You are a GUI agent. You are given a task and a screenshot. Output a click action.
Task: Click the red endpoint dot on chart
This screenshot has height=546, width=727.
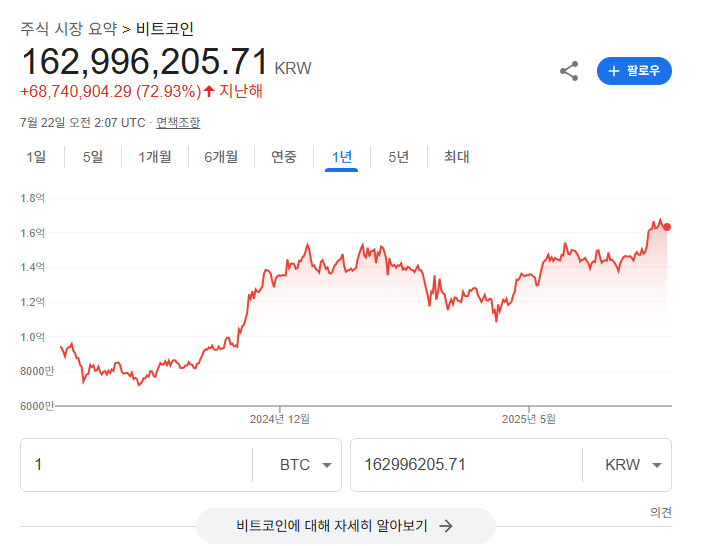pyautogui.click(x=667, y=227)
